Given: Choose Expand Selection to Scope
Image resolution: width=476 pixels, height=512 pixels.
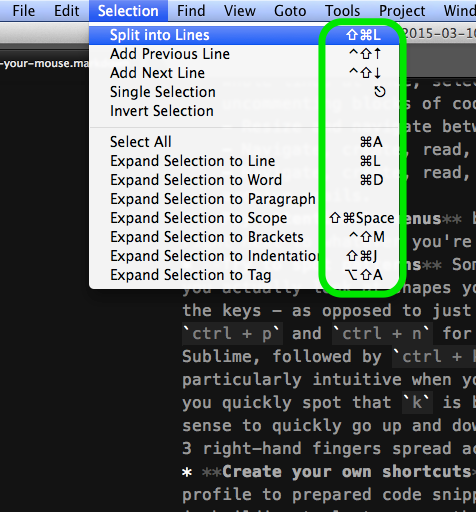Looking at the screenshot, I should pyautogui.click(x=244, y=218).
